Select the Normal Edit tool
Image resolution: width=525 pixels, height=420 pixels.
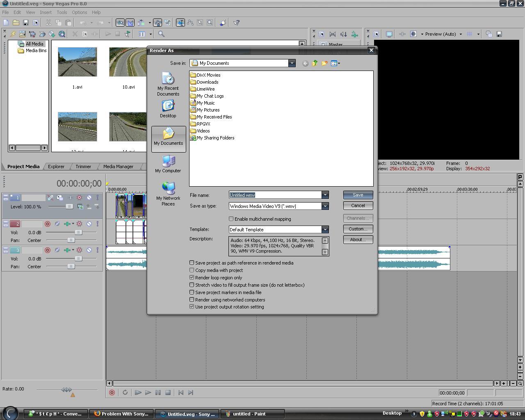(180, 23)
